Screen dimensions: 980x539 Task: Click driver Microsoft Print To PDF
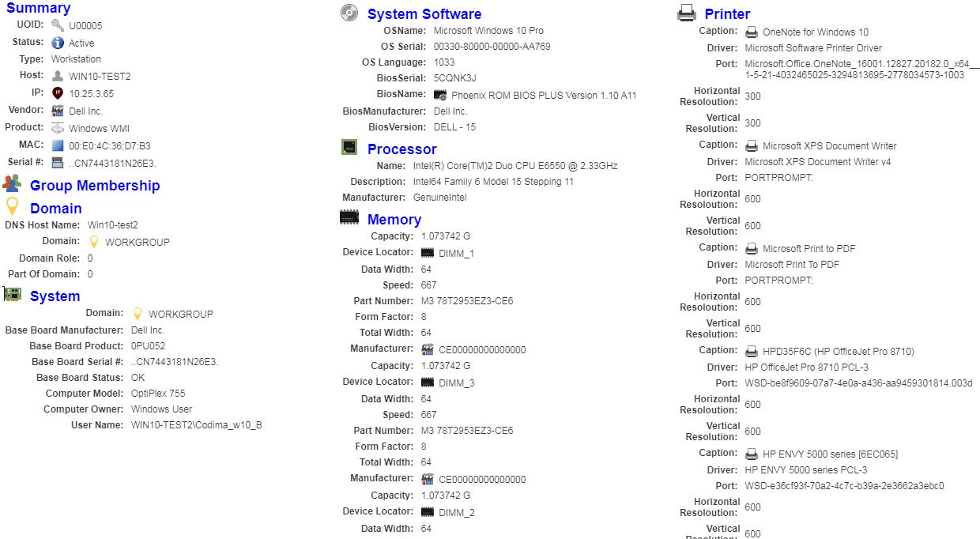coord(793,265)
